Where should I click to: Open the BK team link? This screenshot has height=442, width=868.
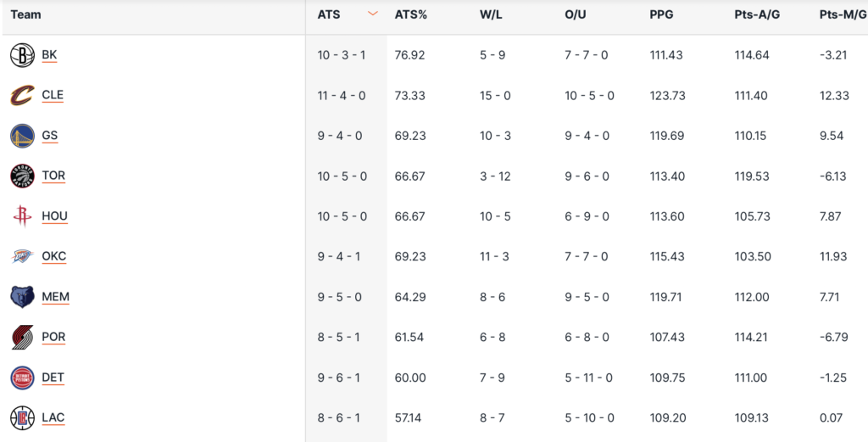pos(49,55)
